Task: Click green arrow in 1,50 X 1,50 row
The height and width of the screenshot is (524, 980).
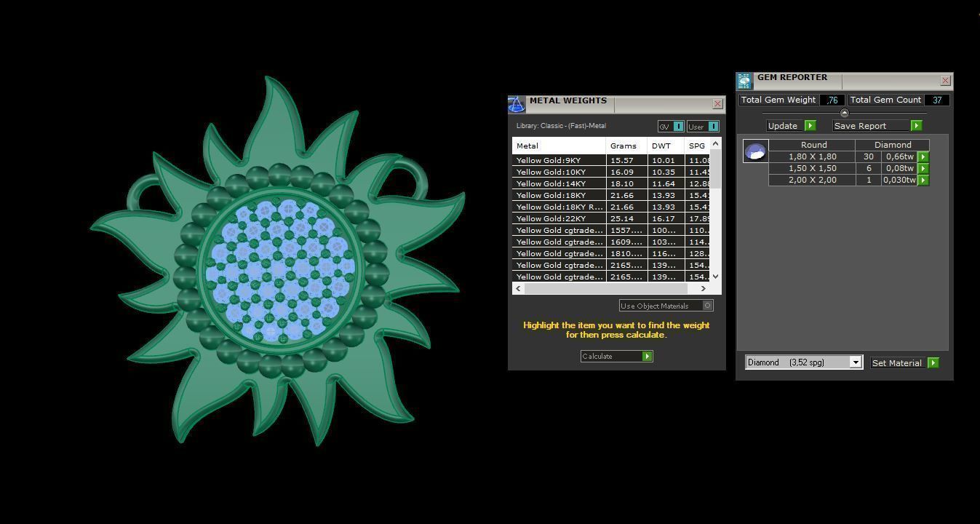Action: pyautogui.click(x=923, y=168)
